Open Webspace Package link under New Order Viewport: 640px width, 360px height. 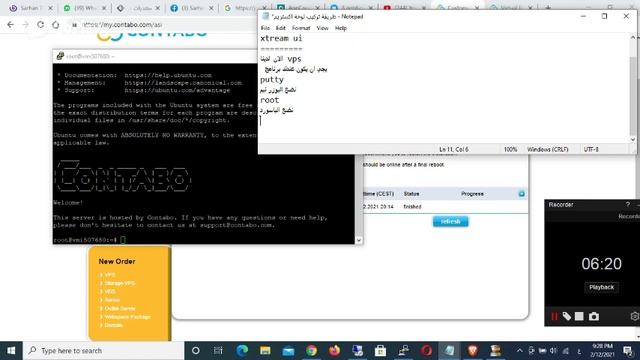coord(127,317)
